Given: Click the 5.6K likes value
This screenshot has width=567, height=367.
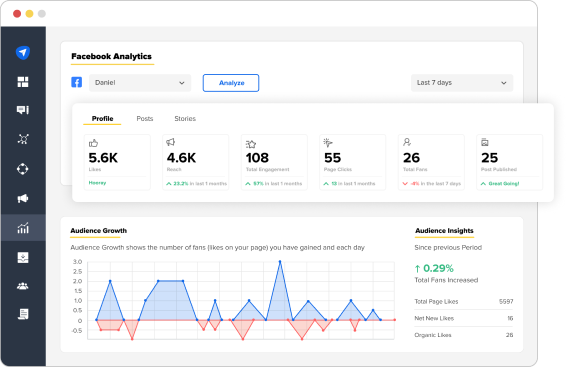Looking at the screenshot, I should 103,158.
